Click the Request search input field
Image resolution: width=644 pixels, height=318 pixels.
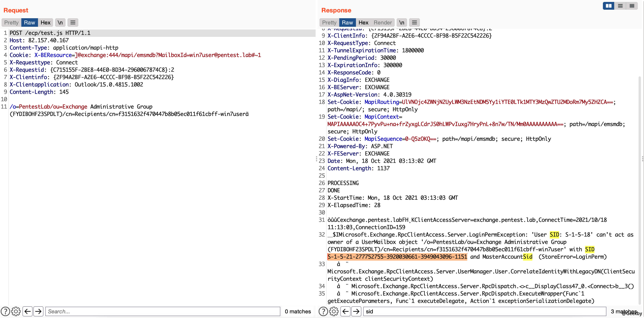pyautogui.click(x=162, y=311)
